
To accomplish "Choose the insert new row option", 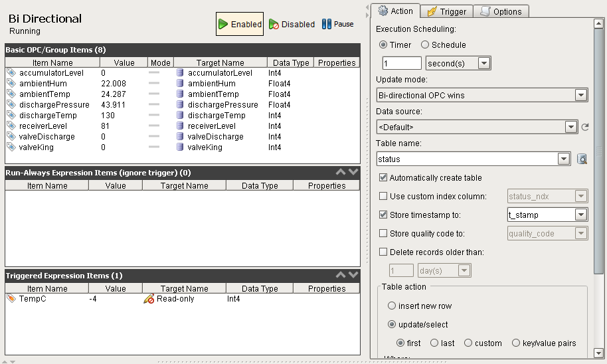I will point(392,306).
